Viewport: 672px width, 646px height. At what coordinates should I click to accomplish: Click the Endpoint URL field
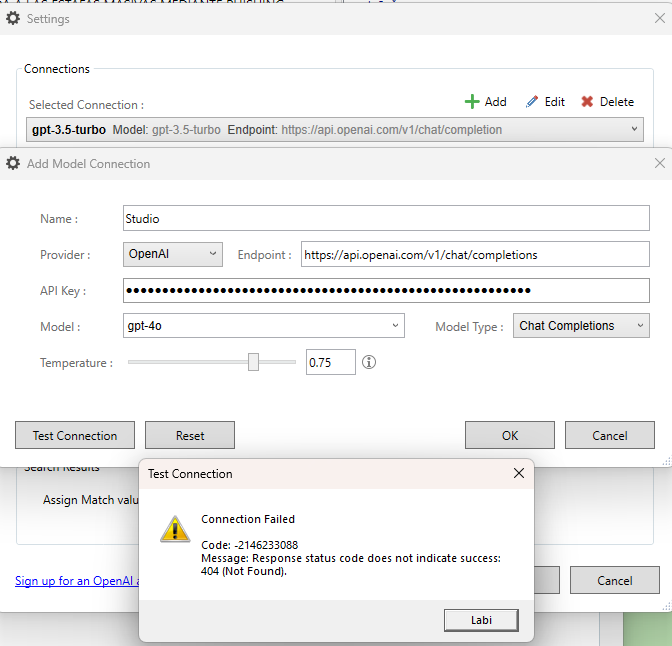(x=475, y=255)
